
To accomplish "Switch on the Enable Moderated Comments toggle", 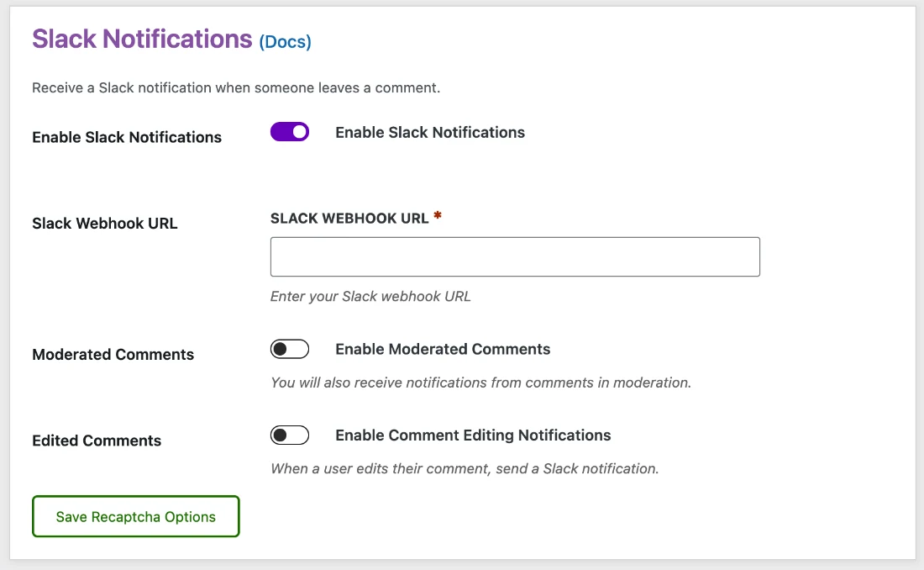I will (x=289, y=349).
